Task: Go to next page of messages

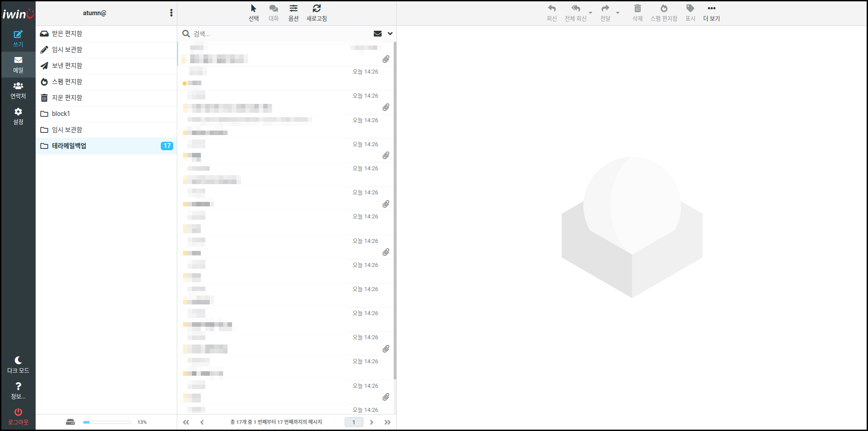Action: pyautogui.click(x=371, y=422)
